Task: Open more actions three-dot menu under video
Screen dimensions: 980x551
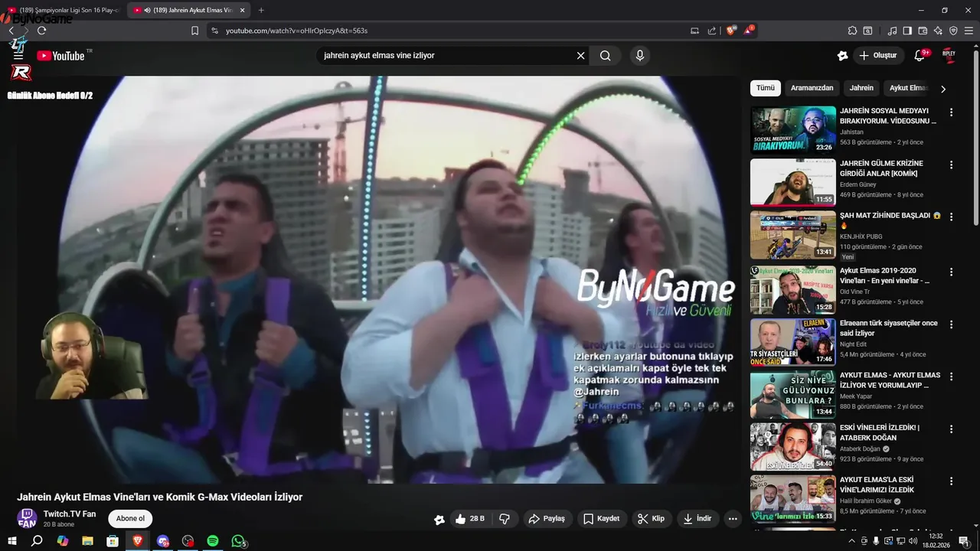Action: tap(733, 519)
